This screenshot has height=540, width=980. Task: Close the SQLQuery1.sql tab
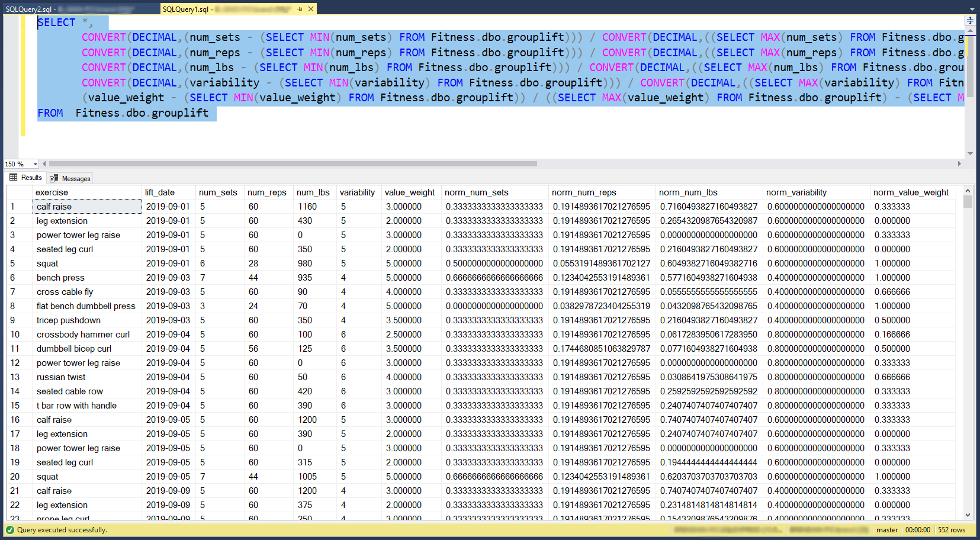click(311, 9)
